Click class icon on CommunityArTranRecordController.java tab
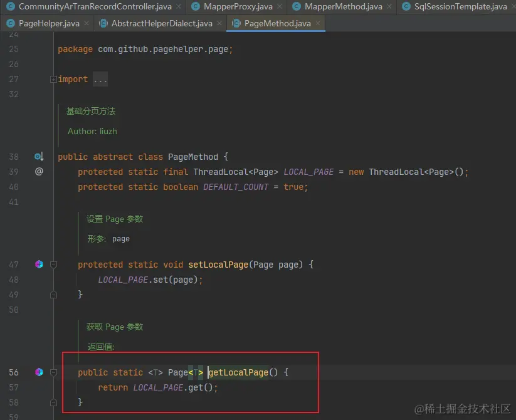This screenshot has width=516, height=420. 11,6
